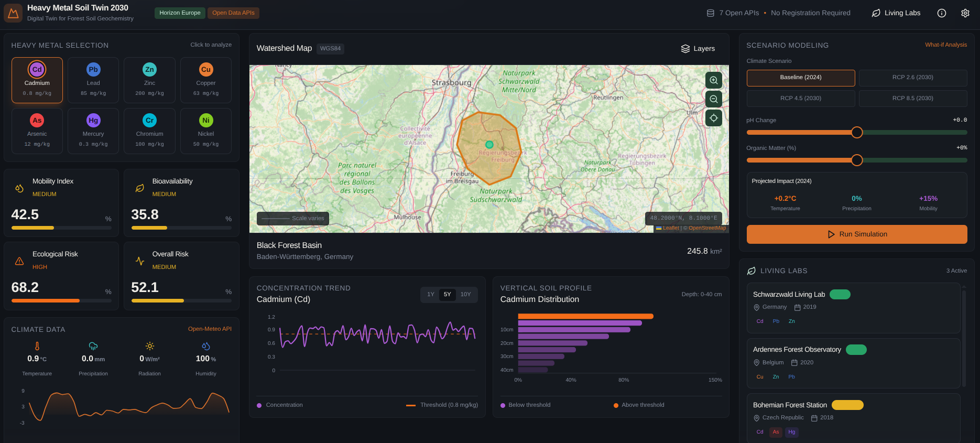This screenshot has width=980, height=443.
Task: Click the Overall Risk activity icon
Action: click(x=139, y=261)
